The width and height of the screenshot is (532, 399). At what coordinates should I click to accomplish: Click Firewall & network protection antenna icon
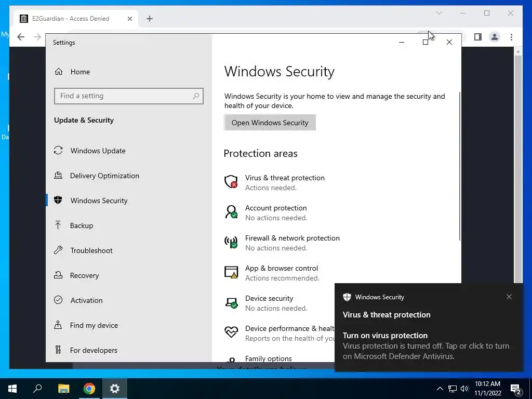tap(231, 242)
